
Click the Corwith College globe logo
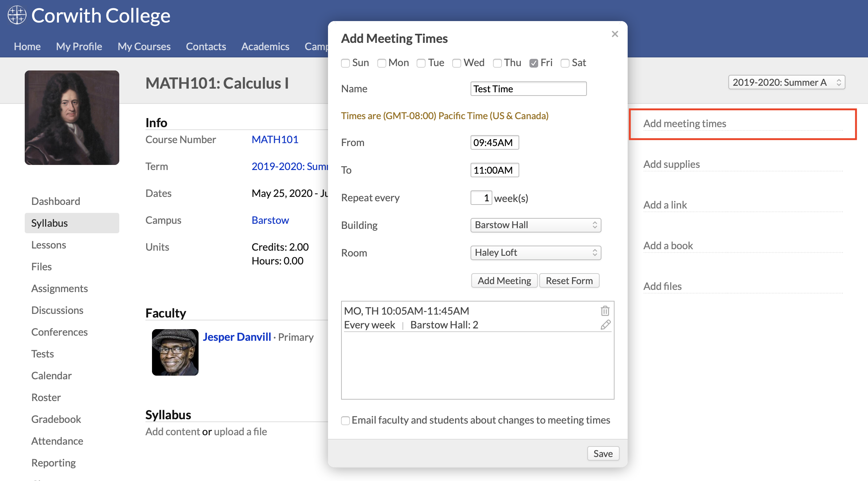(17, 16)
